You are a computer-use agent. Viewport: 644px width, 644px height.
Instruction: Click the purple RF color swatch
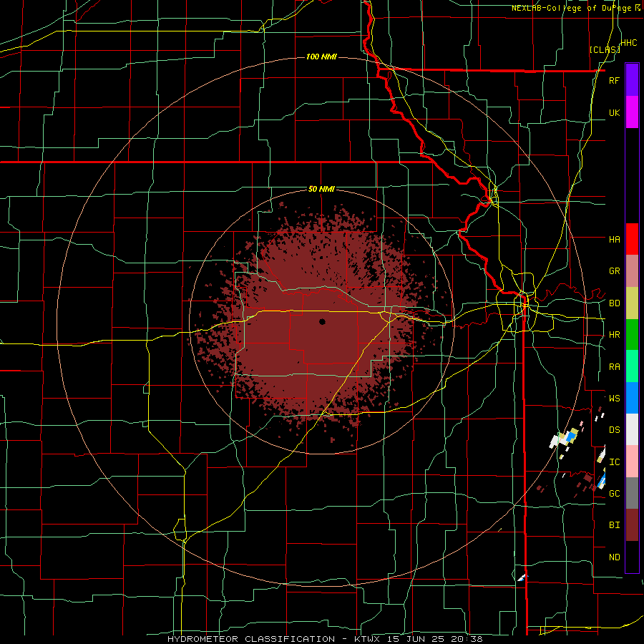pos(632,80)
